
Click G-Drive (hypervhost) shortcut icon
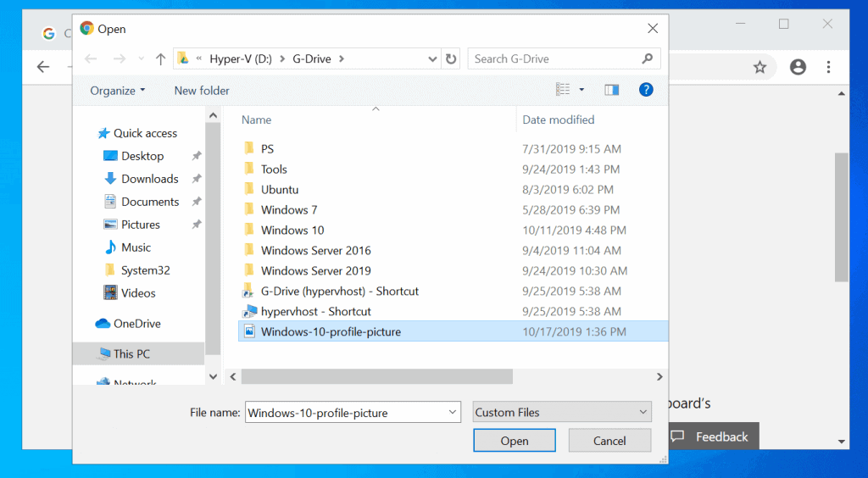point(249,291)
